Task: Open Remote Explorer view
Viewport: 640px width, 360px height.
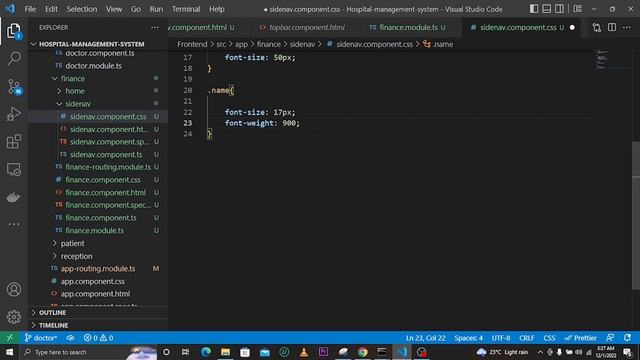Action: point(13,169)
